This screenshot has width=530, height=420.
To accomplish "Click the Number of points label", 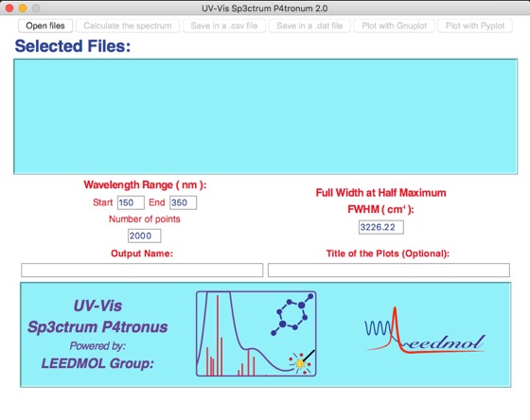I will pyautogui.click(x=144, y=219).
